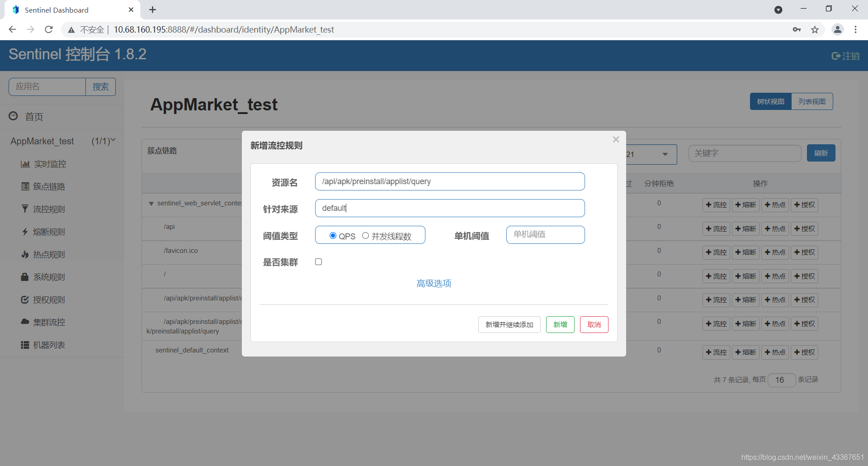
Task: Open 实时监控 in the sidebar
Action: (50, 164)
